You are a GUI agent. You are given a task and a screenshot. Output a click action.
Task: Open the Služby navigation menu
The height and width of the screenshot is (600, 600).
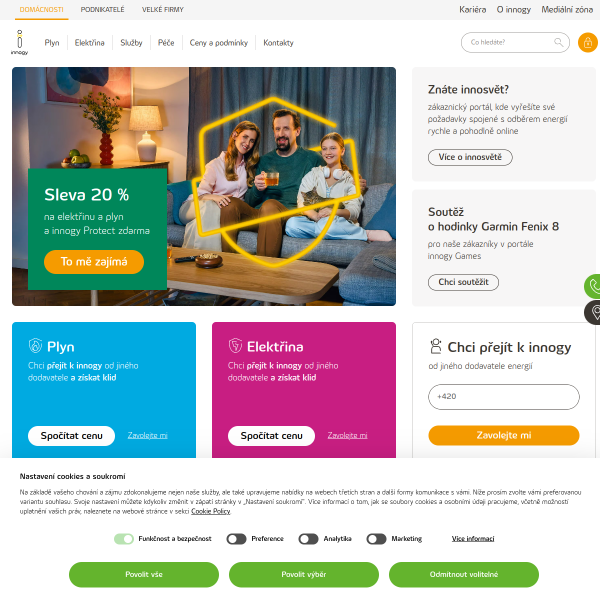click(x=131, y=43)
